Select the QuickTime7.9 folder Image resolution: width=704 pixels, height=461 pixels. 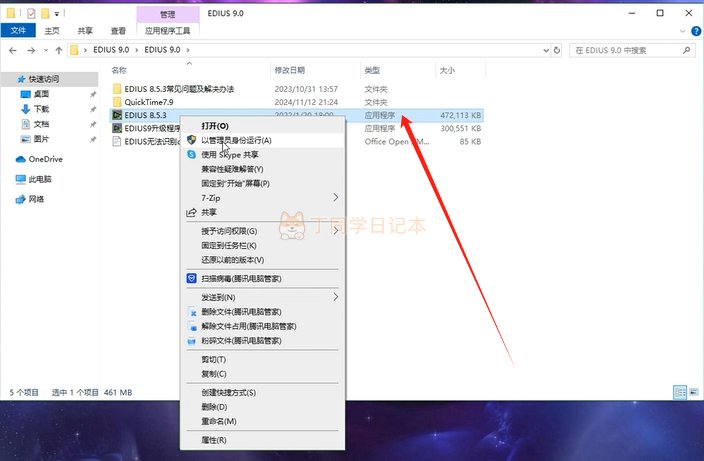149,102
